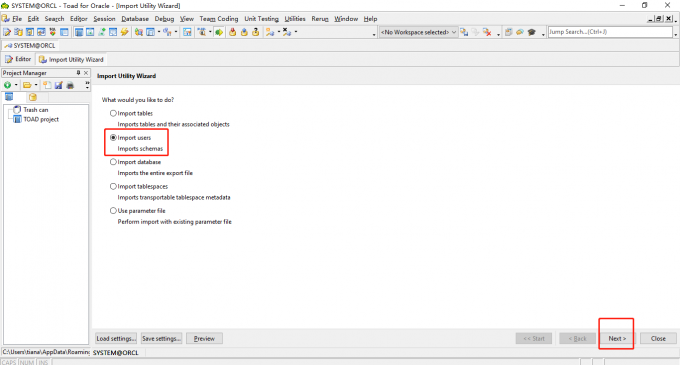The height and width of the screenshot is (365, 680).
Task: Click the graduation cap toolbar icon
Action: coord(532,32)
